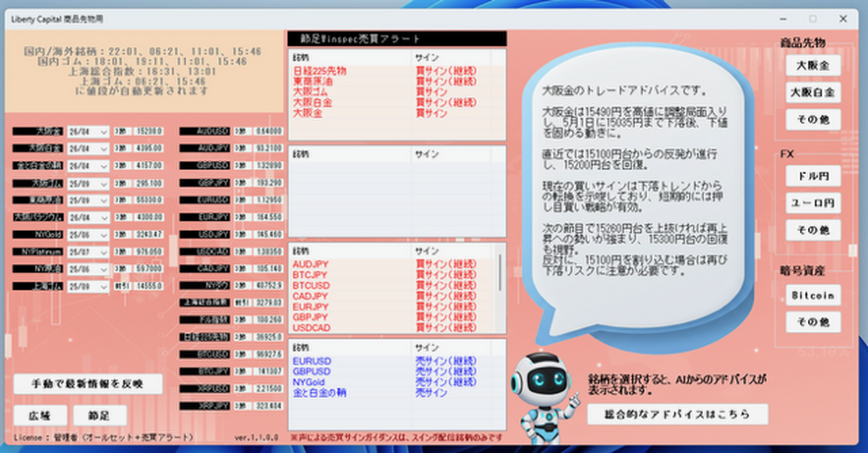This screenshot has height=453, width=868.
Task: Expand the 大阪パラジウム contract month dropdown
Action: 88,218
